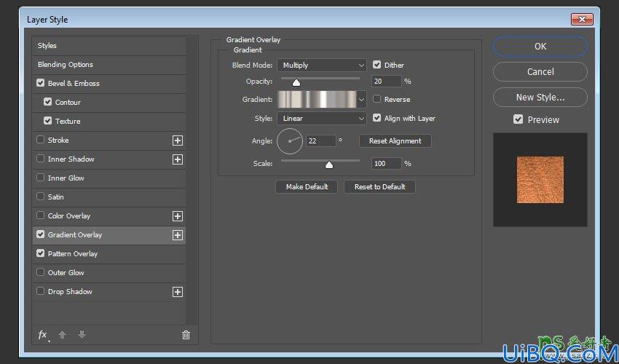Click the New Style... button
Screen dimensions: 619x364
540,97
